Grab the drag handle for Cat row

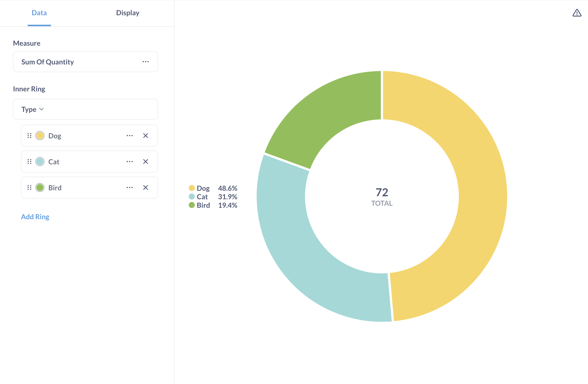(x=29, y=162)
